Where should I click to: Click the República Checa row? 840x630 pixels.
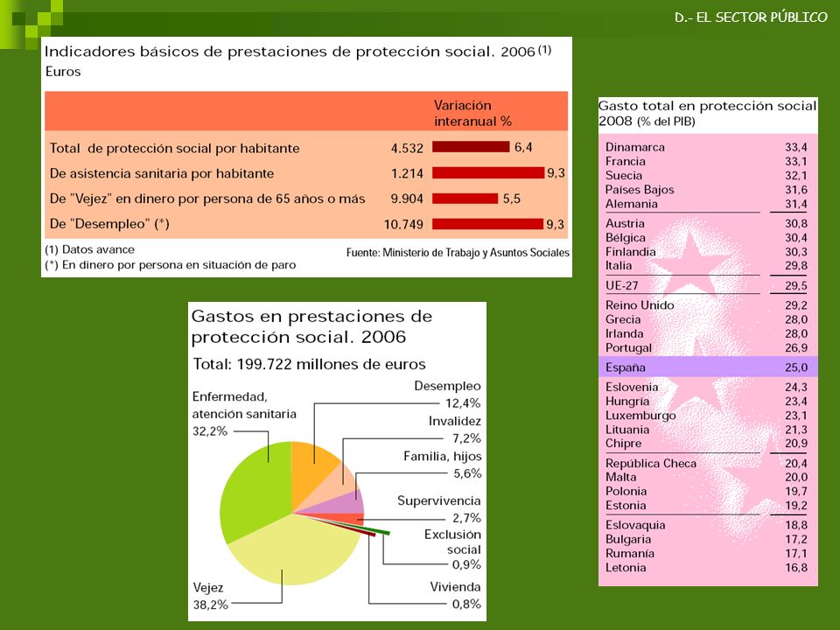pos(706,464)
